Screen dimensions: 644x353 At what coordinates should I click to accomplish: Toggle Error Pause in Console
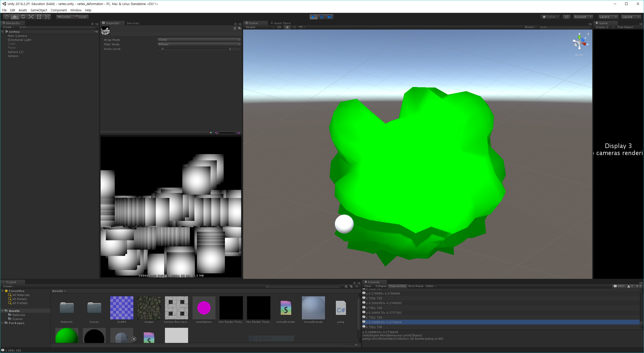[x=416, y=286]
